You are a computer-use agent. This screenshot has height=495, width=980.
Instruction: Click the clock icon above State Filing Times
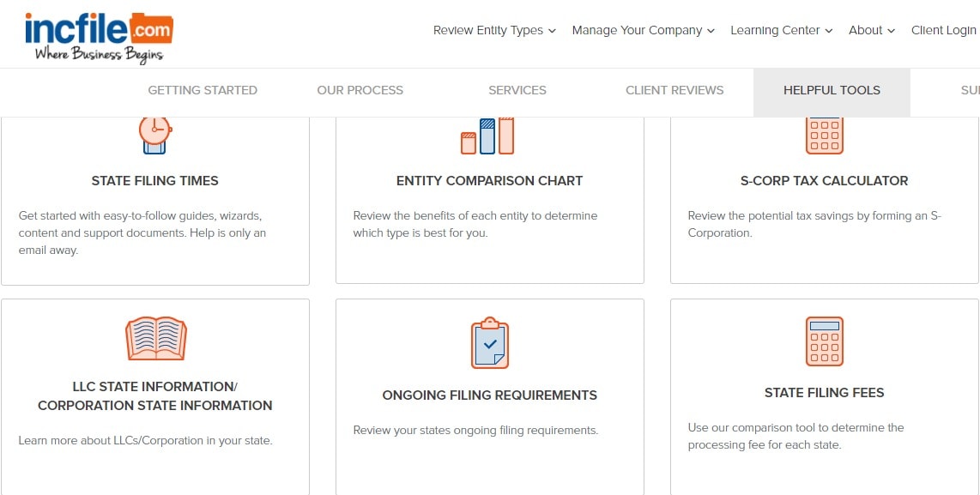point(155,136)
